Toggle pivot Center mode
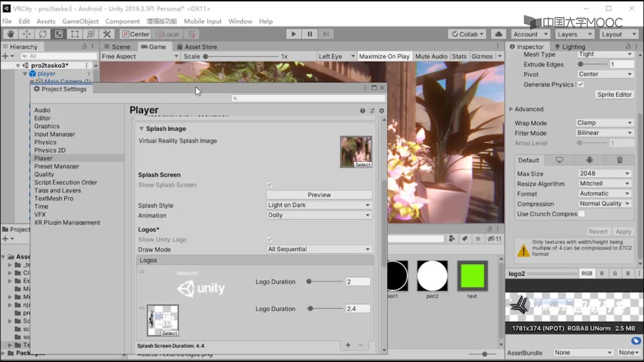This screenshot has width=644, height=362. (135, 34)
